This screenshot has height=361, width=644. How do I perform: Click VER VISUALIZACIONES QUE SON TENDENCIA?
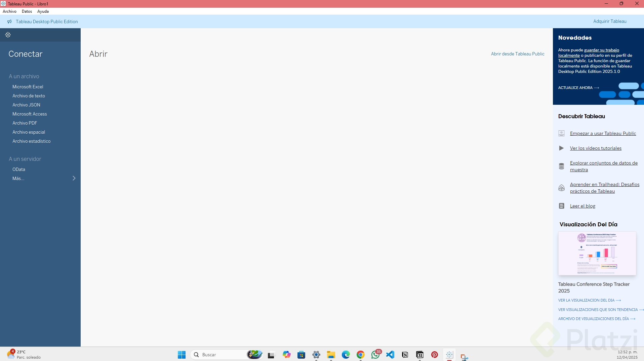click(600, 310)
